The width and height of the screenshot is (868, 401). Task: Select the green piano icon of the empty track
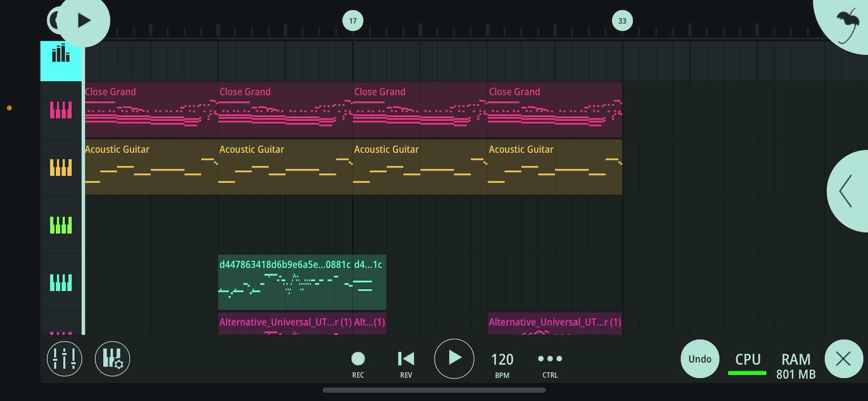click(x=61, y=225)
